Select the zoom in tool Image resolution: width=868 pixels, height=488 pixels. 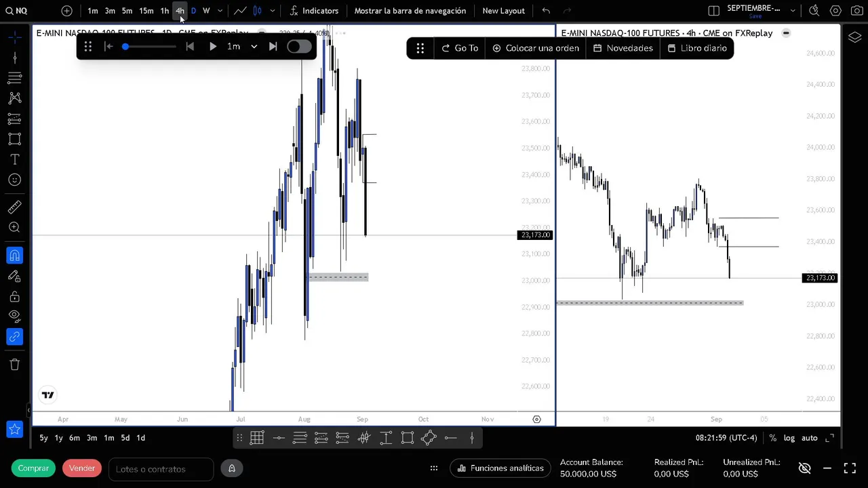click(x=14, y=228)
